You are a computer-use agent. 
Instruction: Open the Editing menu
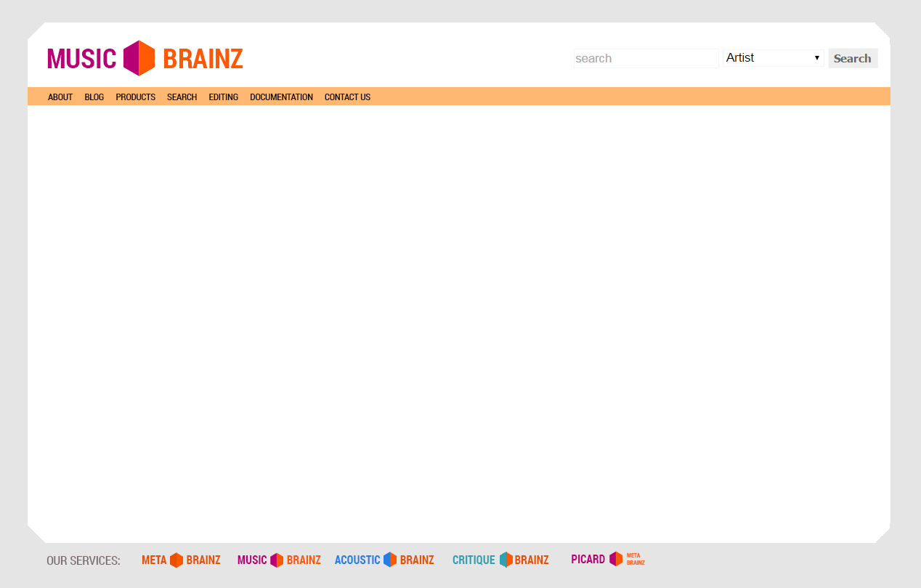click(x=224, y=97)
